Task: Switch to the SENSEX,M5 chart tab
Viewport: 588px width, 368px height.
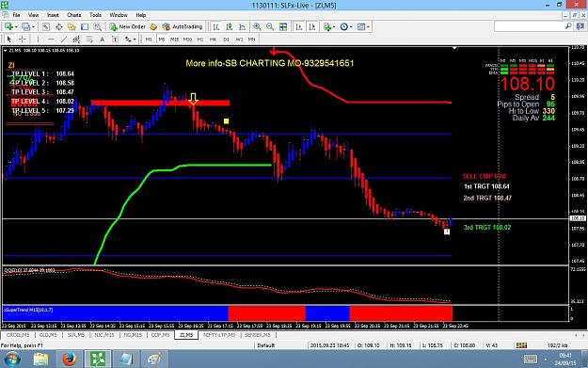Action: coord(258,335)
